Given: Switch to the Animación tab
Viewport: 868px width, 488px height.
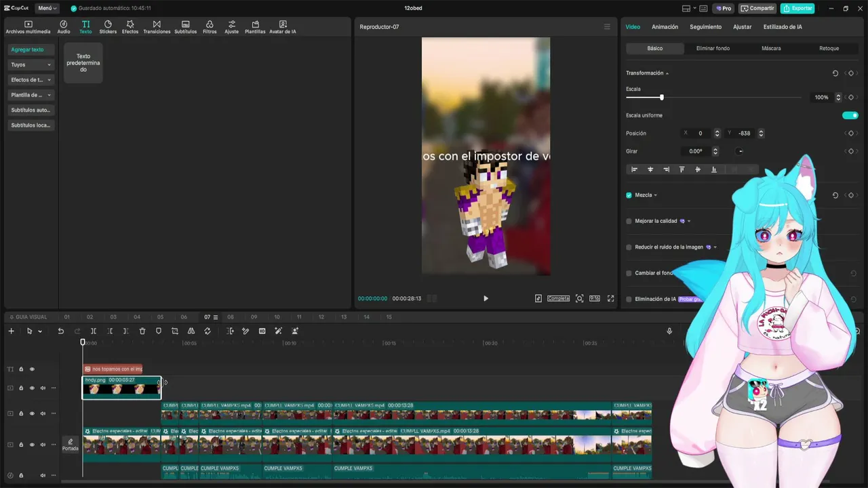Looking at the screenshot, I should pyautogui.click(x=665, y=27).
